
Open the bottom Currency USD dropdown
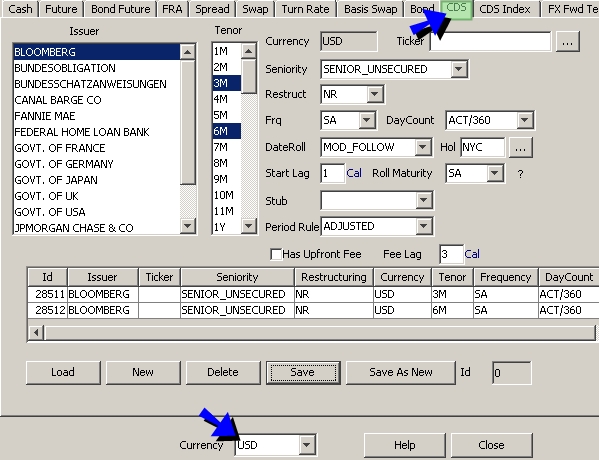[x=306, y=445]
